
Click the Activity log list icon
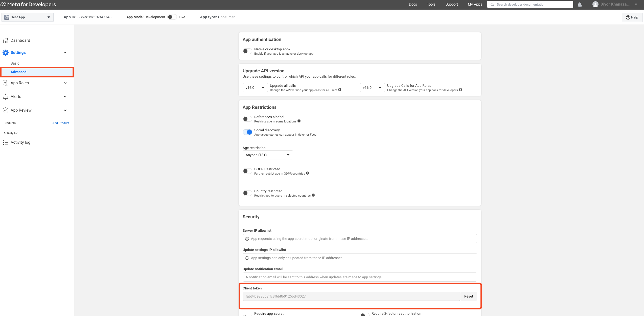tap(6, 142)
